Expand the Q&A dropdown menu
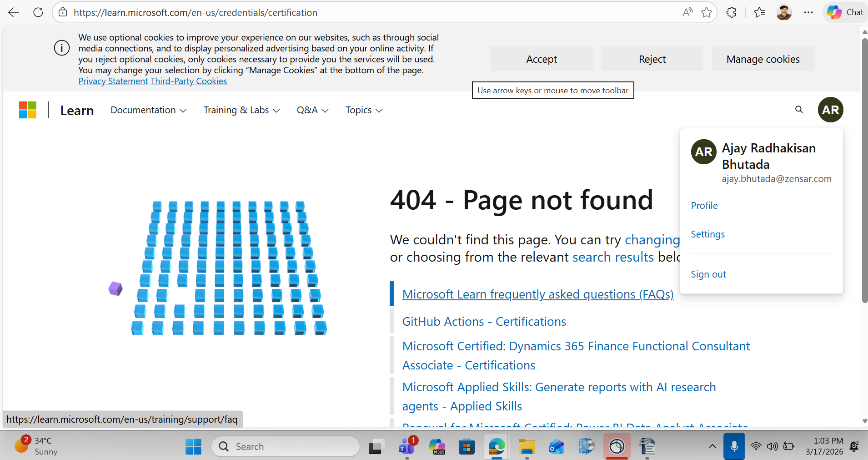Screen dimensions: 868x460 (x=312, y=110)
